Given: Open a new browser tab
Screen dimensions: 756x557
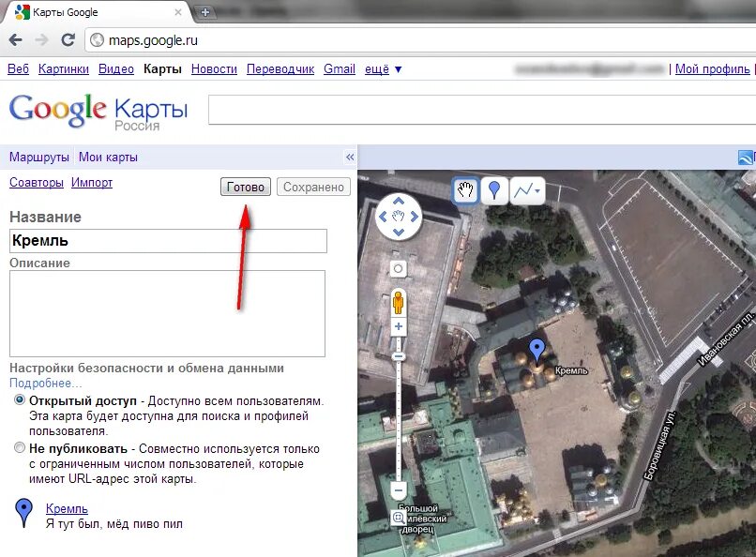Looking at the screenshot, I should pyautogui.click(x=204, y=12).
